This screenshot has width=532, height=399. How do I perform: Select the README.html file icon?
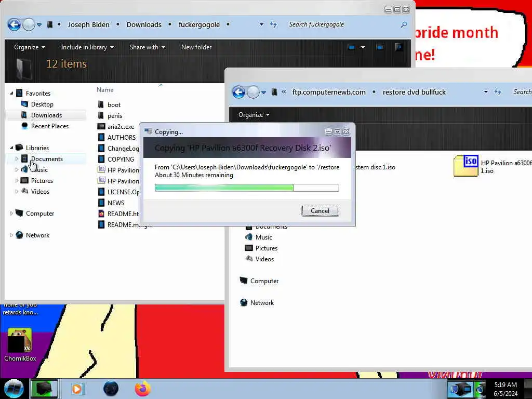pyautogui.click(x=101, y=214)
